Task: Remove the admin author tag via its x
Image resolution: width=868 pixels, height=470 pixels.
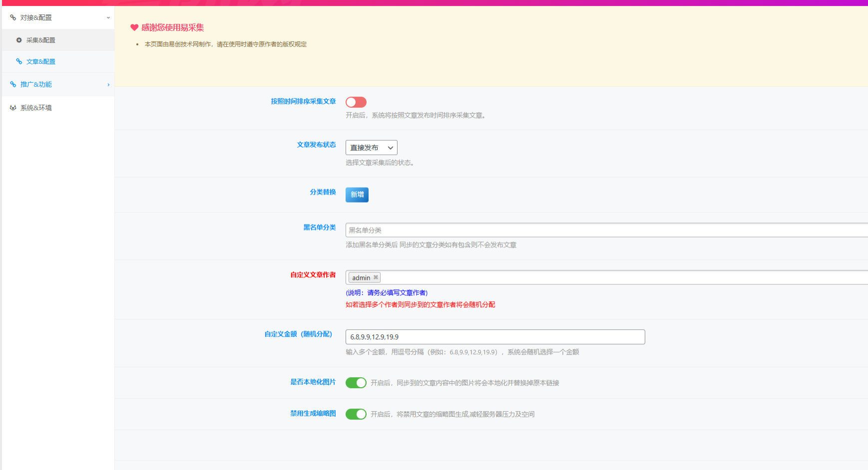Action: coord(376,277)
